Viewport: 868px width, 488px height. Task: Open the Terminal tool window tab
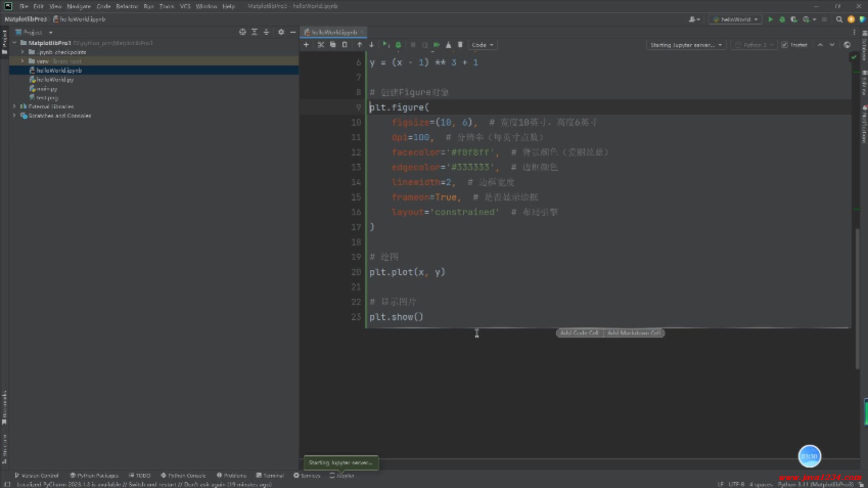coord(270,475)
